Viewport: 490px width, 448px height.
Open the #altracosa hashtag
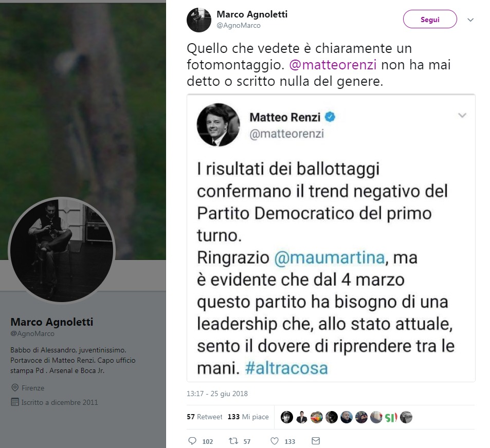(286, 368)
